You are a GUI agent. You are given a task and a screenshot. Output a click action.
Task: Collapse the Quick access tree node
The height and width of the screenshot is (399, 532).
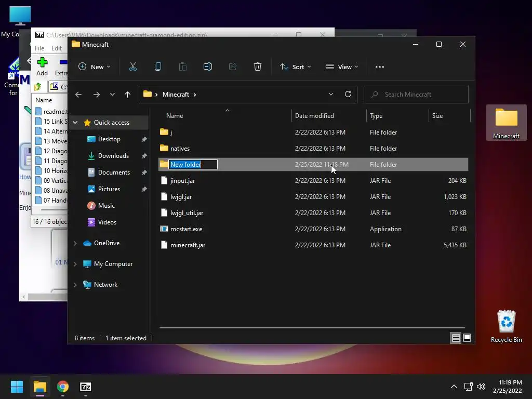75,123
